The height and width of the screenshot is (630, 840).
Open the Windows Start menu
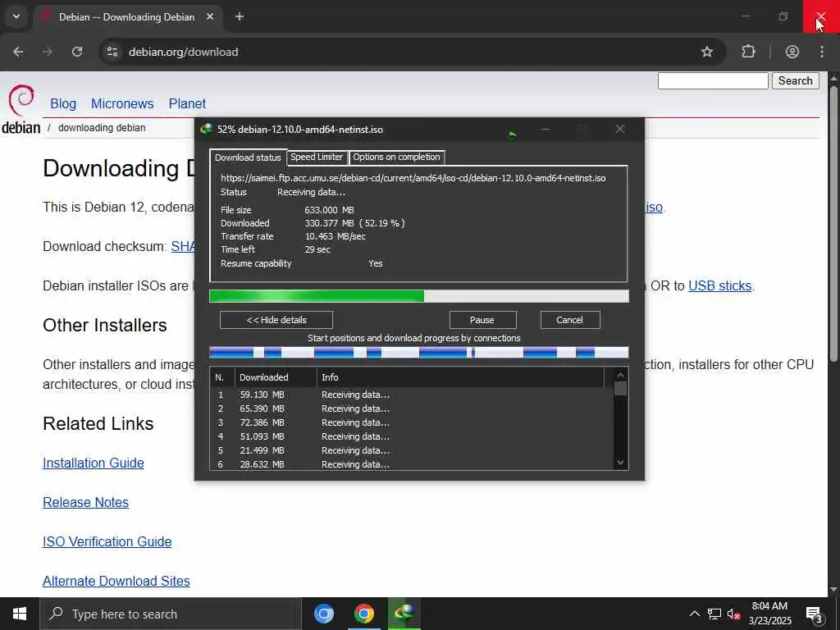tap(20, 614)
